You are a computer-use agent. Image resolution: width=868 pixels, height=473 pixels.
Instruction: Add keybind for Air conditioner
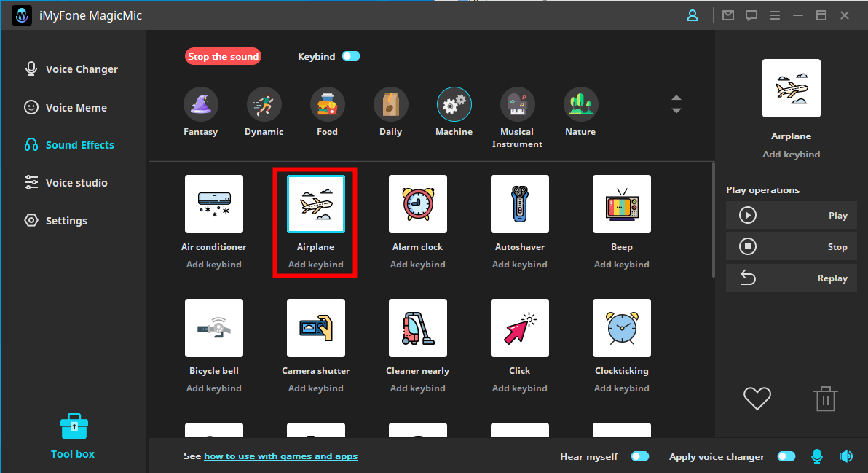point(213,265)
